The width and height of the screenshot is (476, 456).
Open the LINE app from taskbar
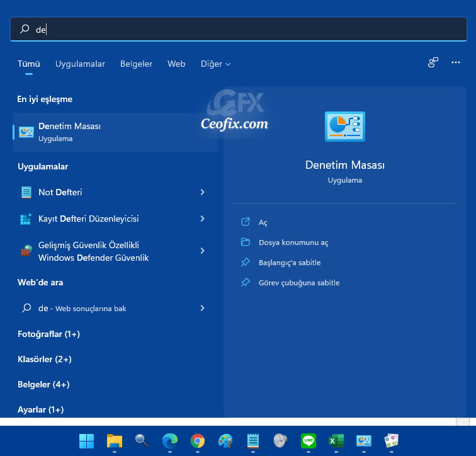pos(309,441)
